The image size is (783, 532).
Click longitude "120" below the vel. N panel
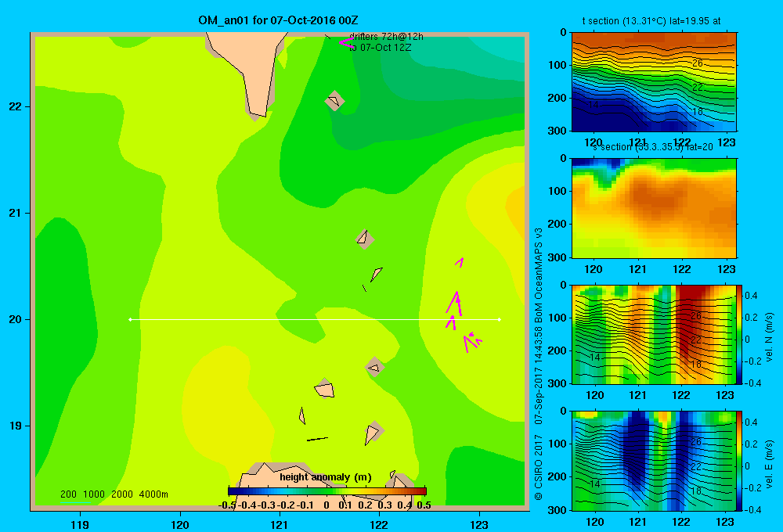coord(594,396)
